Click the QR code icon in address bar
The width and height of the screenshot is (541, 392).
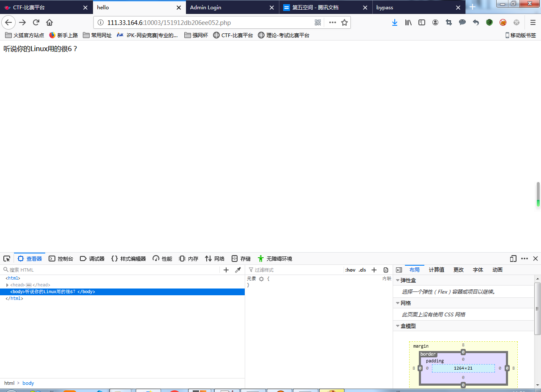point(318,23)
